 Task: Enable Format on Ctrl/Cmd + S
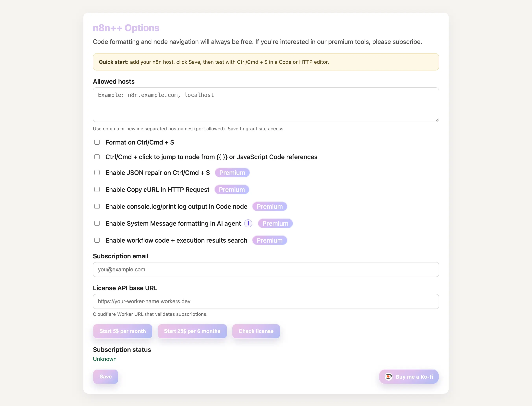(97, 142)
